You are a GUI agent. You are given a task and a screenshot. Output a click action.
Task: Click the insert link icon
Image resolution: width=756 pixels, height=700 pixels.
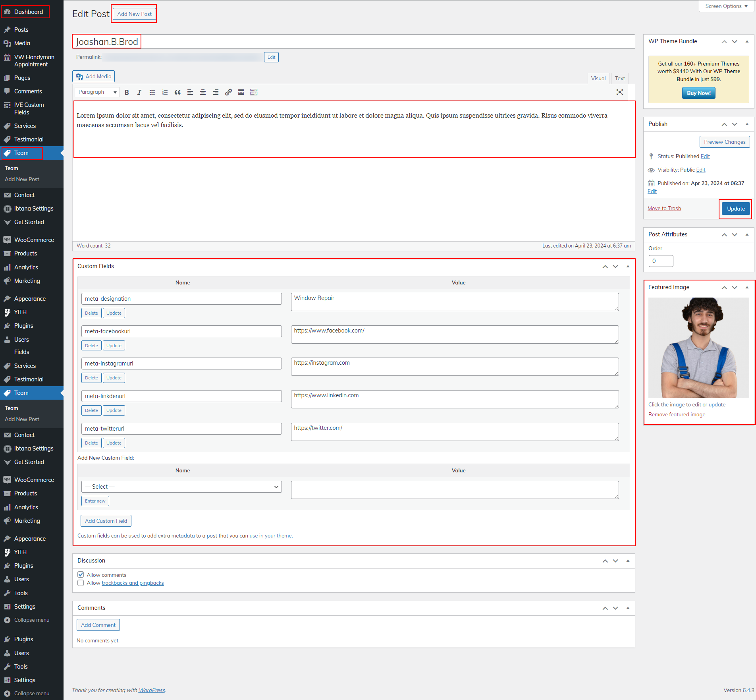coord(228,92)
